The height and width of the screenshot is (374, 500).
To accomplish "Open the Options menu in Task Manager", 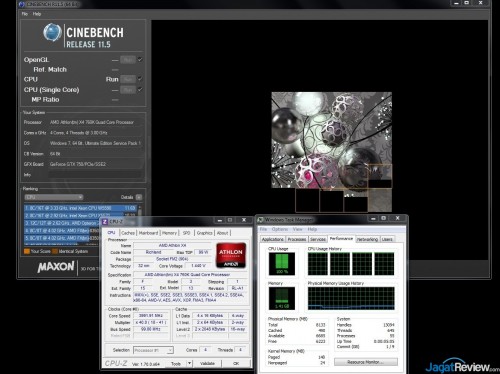I will 280,229.
